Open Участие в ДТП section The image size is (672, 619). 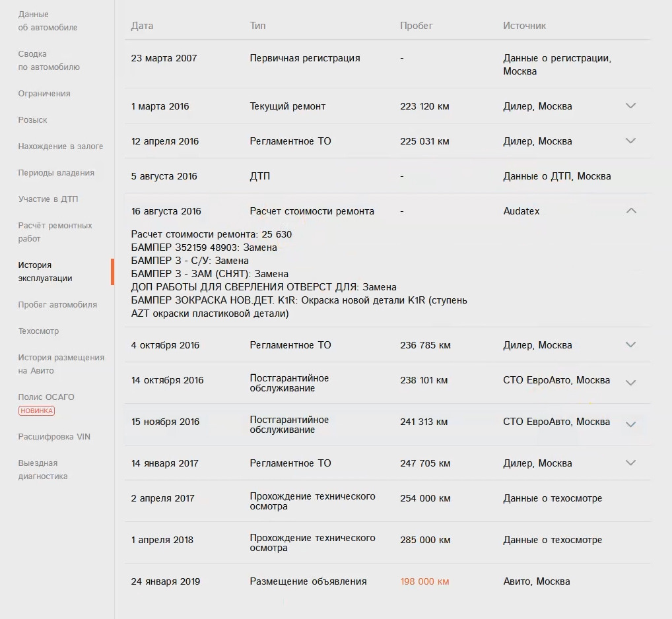pos(48,199)
